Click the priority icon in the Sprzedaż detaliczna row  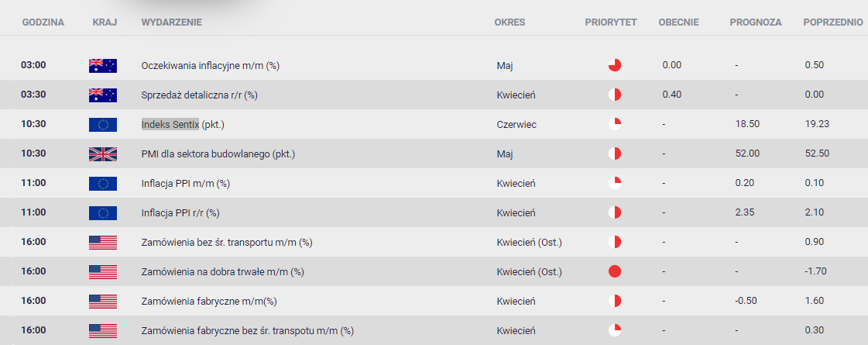pyautogui.click(x=615, y=95)
